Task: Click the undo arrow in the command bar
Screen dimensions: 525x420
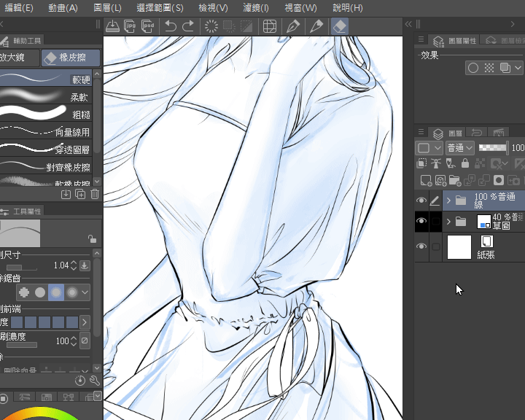Action: pos(171,26)
